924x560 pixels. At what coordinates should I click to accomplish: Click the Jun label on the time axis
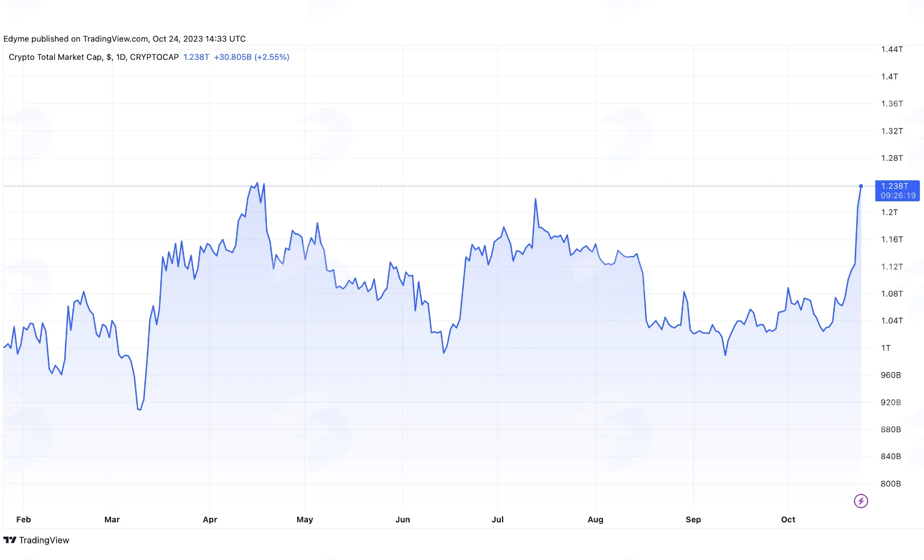[403, 520]
